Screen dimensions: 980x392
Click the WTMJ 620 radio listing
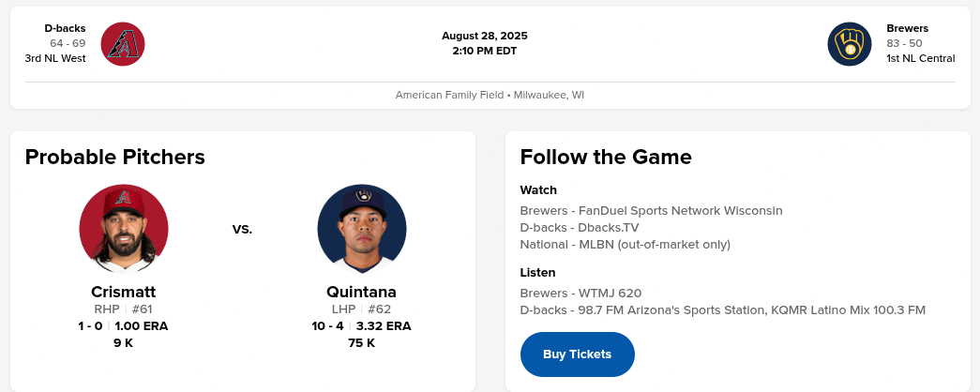click(x=580, y=294)
